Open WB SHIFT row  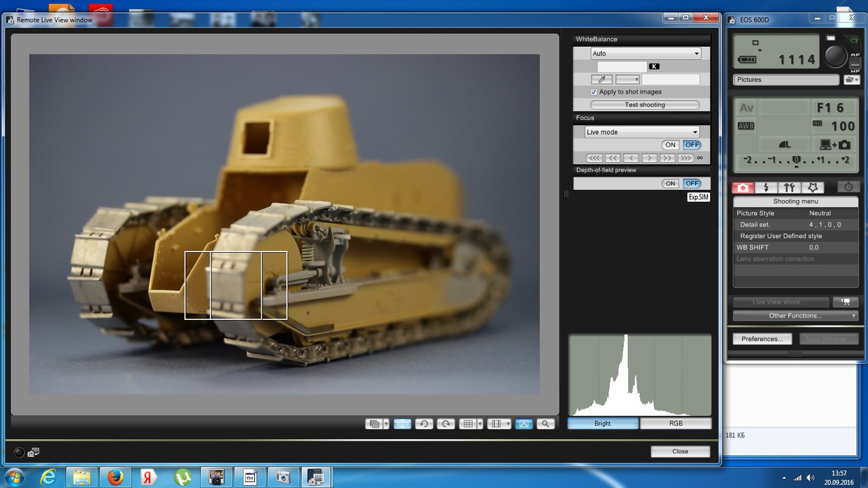pos(796,247)
